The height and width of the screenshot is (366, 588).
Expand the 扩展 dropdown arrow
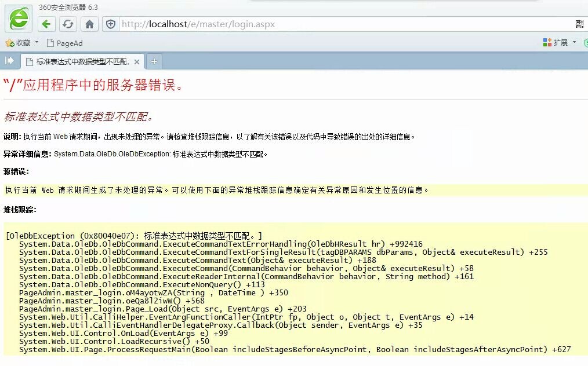[575, 42]
